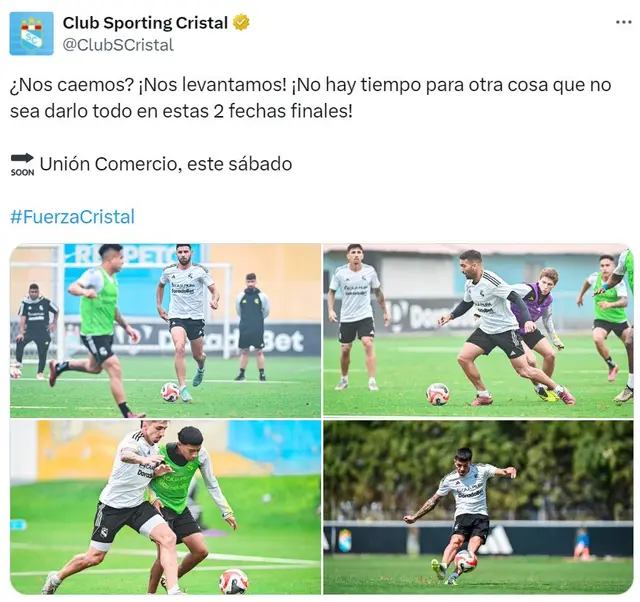
Task: Click the Adidas logo on the bottom-right photo board
Action: 495,540
